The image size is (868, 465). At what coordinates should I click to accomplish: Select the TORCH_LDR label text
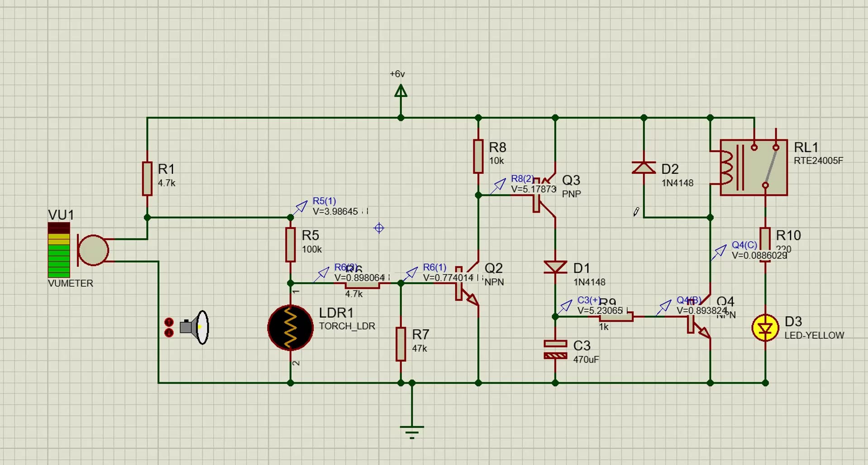347,326
